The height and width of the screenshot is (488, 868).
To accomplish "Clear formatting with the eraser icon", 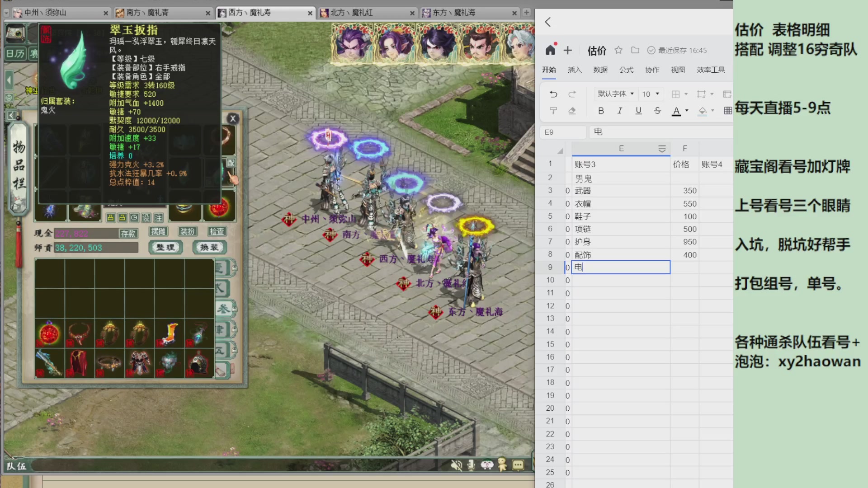I will (x=572, y=111).
